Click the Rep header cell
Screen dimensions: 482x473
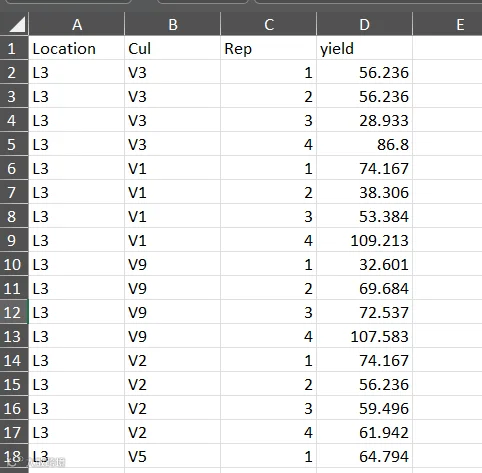point(268,48)
